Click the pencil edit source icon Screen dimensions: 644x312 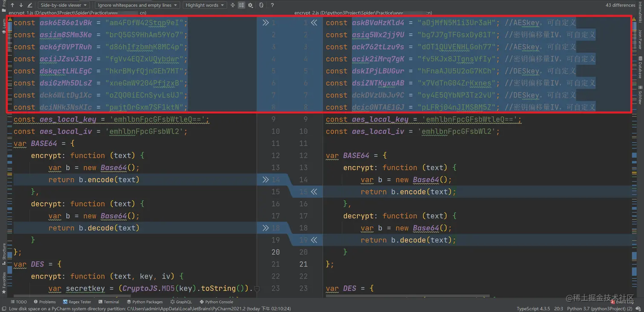[30, 5]
